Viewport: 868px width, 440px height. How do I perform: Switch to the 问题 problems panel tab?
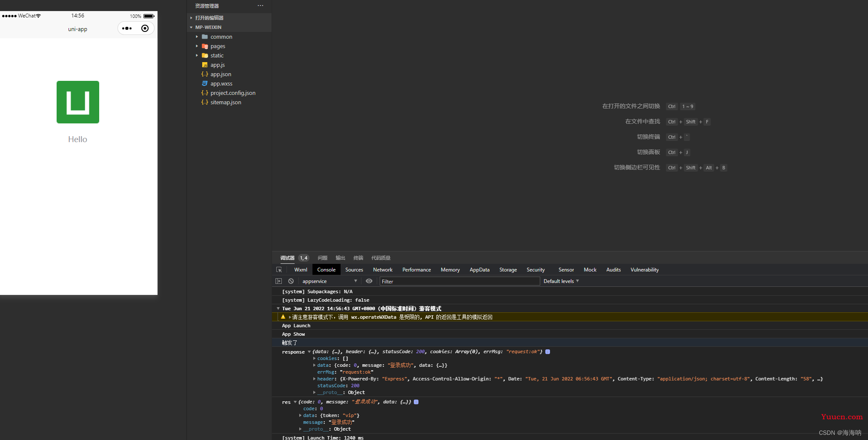323,258
